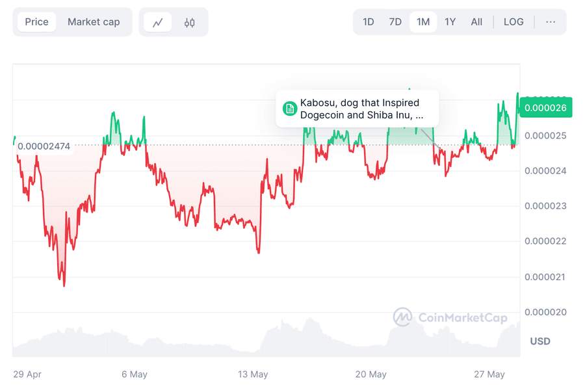
Task: Click the green 0.000026 current price label
Action: [x=547, y=108]
